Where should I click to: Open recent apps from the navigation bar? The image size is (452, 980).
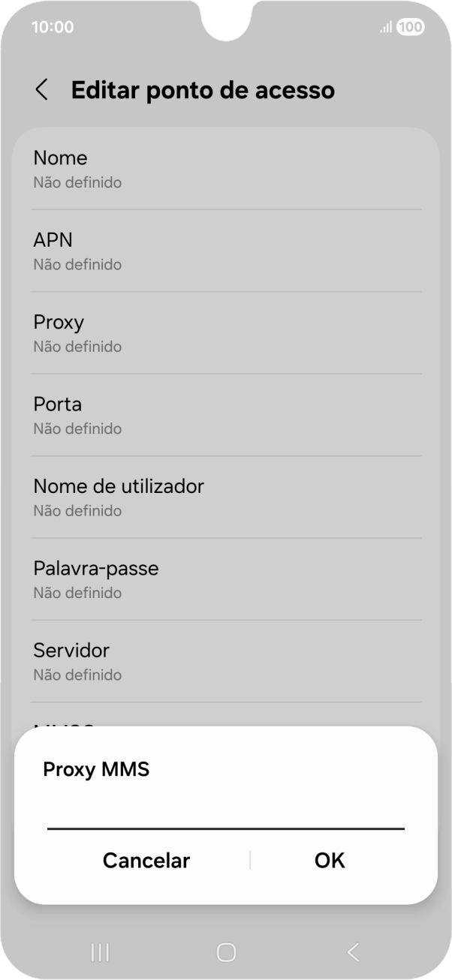99,951
